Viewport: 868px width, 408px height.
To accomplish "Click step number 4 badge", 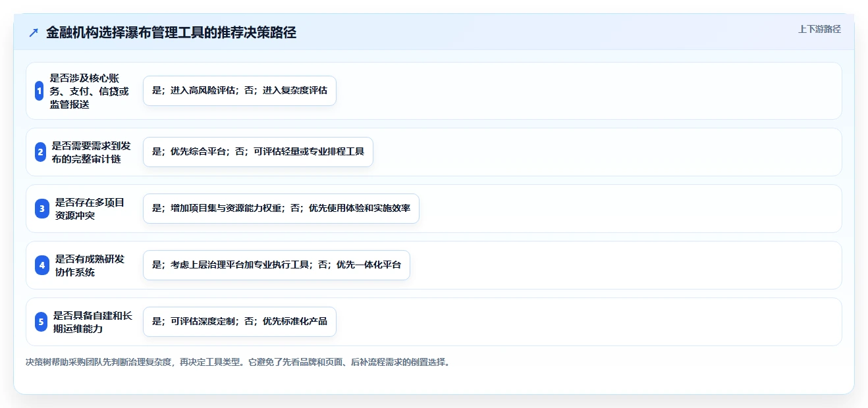I will point(42,265).
